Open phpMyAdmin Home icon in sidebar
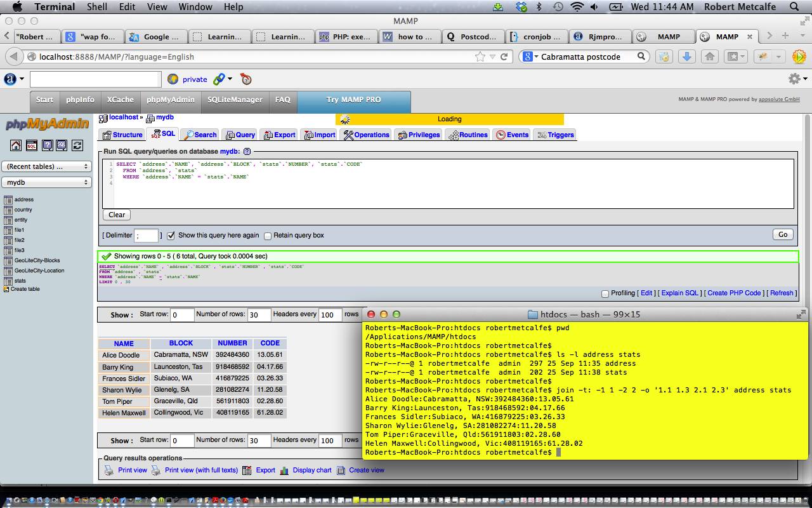The width and height of the screenshot is (812, 508). point(16,145)
